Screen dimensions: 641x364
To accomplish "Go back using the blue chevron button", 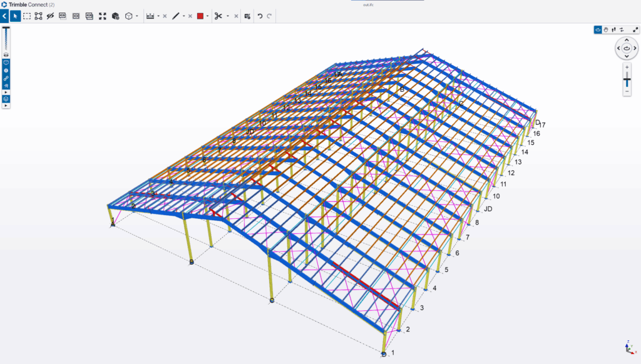I will coord(4,16).
